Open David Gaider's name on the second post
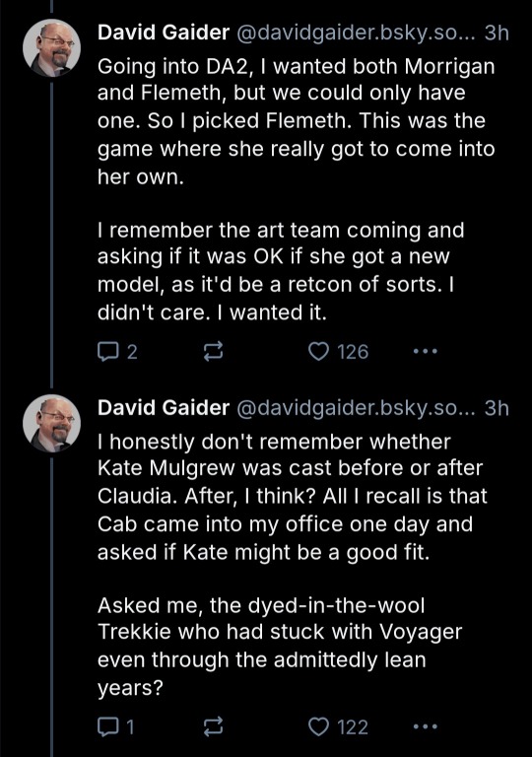This screenshot has width=532, height=757. tap(164, 408)
